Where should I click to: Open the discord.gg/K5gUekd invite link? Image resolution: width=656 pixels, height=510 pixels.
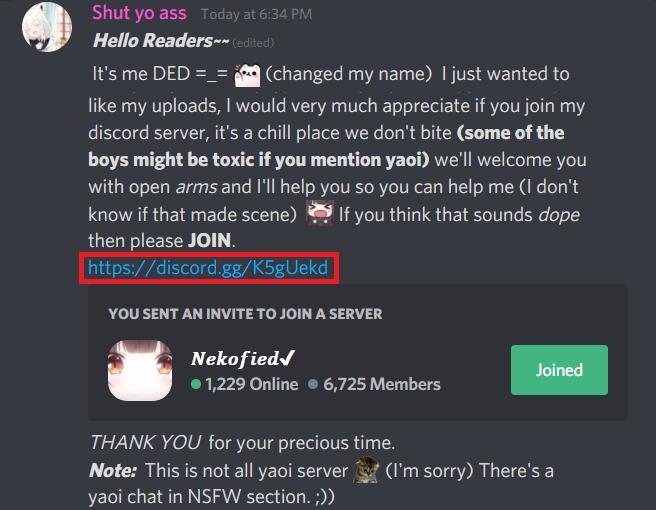click(208, 268)
